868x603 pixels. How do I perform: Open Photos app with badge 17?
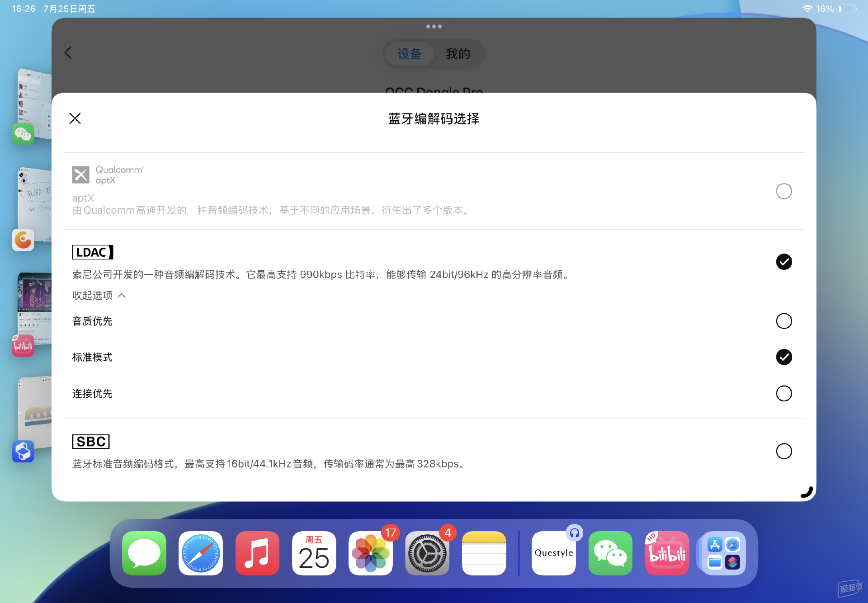coord(371,553)
